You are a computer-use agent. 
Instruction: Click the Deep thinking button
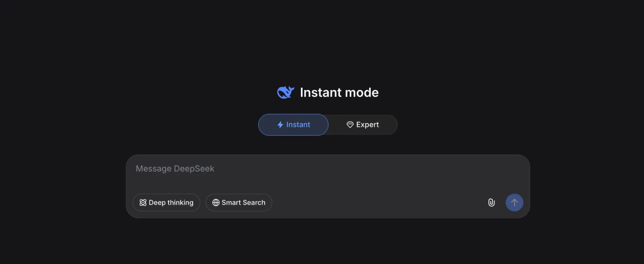tap(166, 202)
